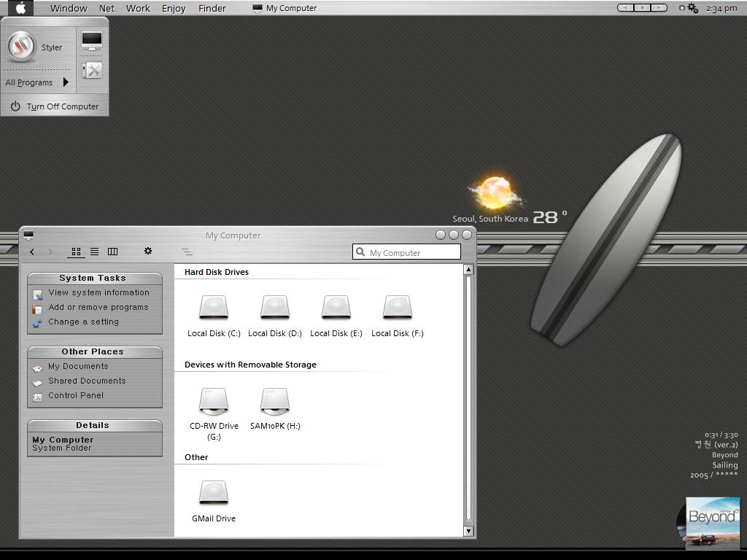The height and width of the screenshot is (560, 747).
Task: Collapse the Details panel header
Action: click(94, 425)
